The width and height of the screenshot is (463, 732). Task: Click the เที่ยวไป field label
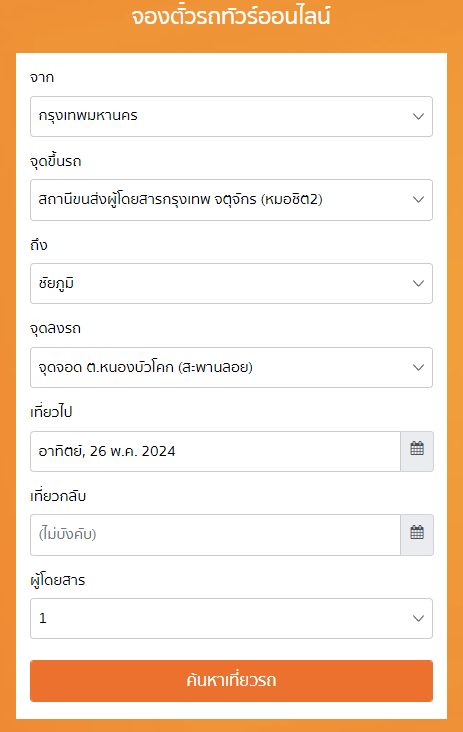[x=51, y=412]
